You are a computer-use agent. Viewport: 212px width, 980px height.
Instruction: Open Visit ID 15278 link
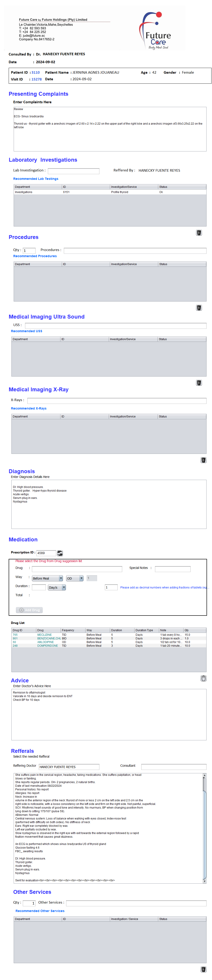37,80
